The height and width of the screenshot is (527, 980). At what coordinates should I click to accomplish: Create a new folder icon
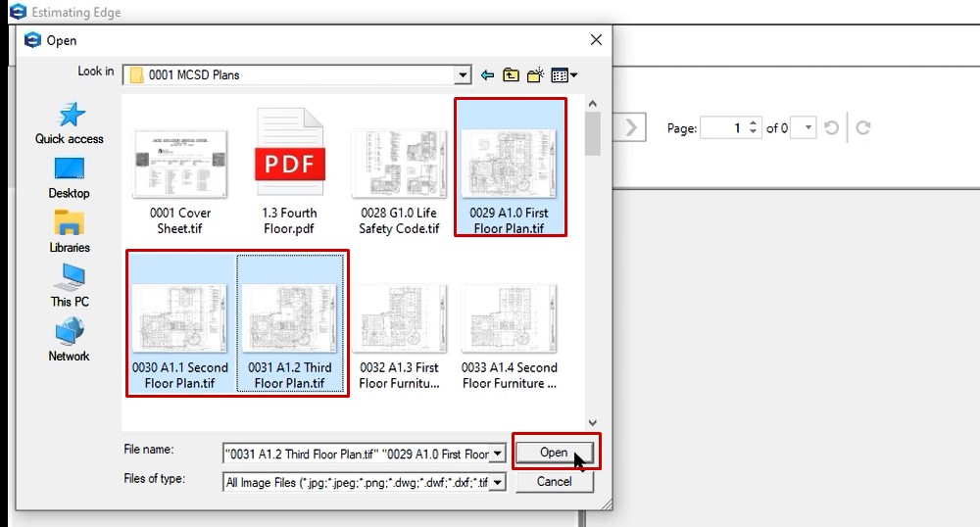coord(535,74)
